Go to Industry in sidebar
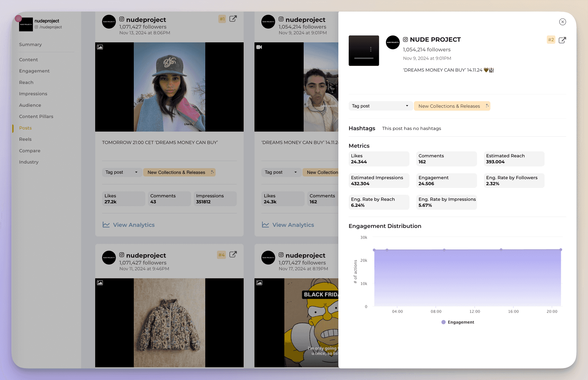 (x=29, y=162)
